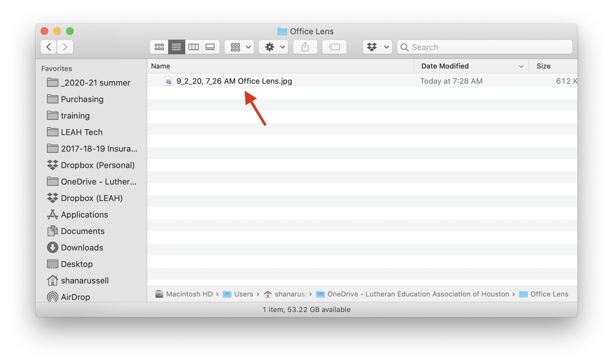Click the Office Lens title folder icon

(282, 31)
